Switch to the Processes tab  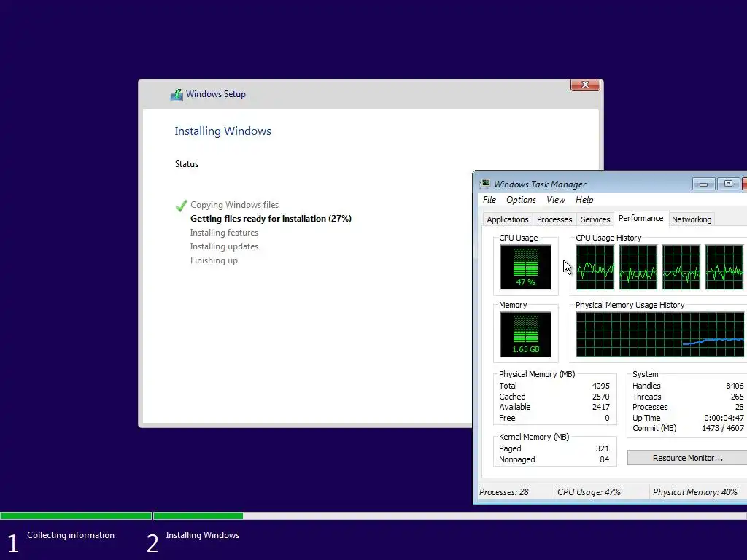point(554,219)
